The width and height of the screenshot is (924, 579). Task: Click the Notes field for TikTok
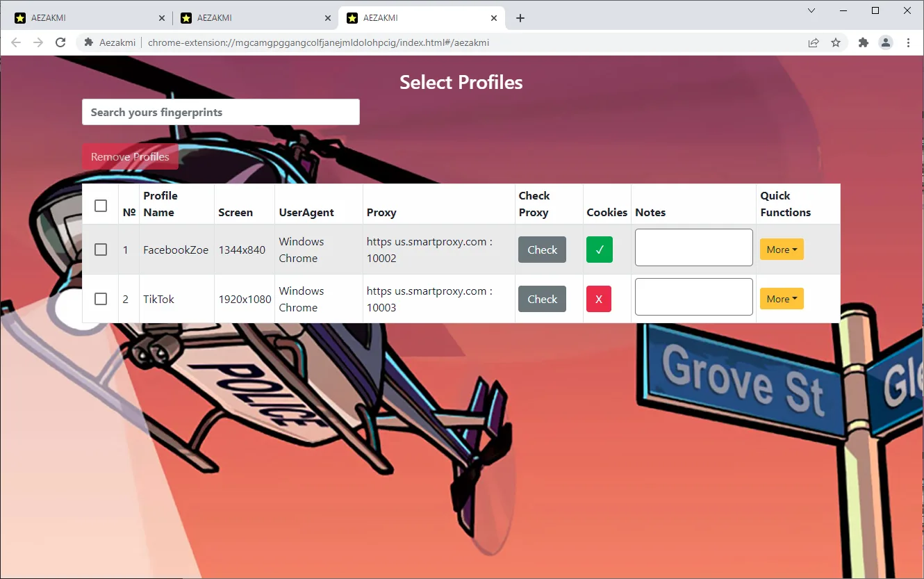(x=693, y=297)
